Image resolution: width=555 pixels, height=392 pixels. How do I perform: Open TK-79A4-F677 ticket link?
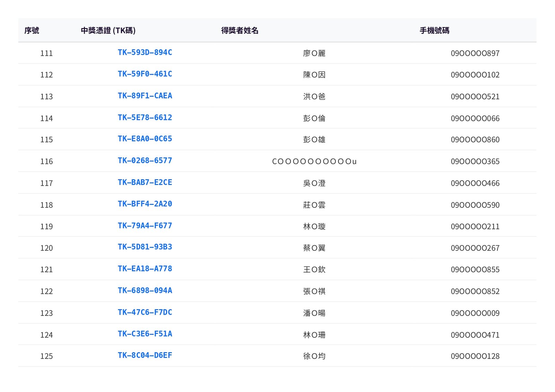[x=145, y=226]
